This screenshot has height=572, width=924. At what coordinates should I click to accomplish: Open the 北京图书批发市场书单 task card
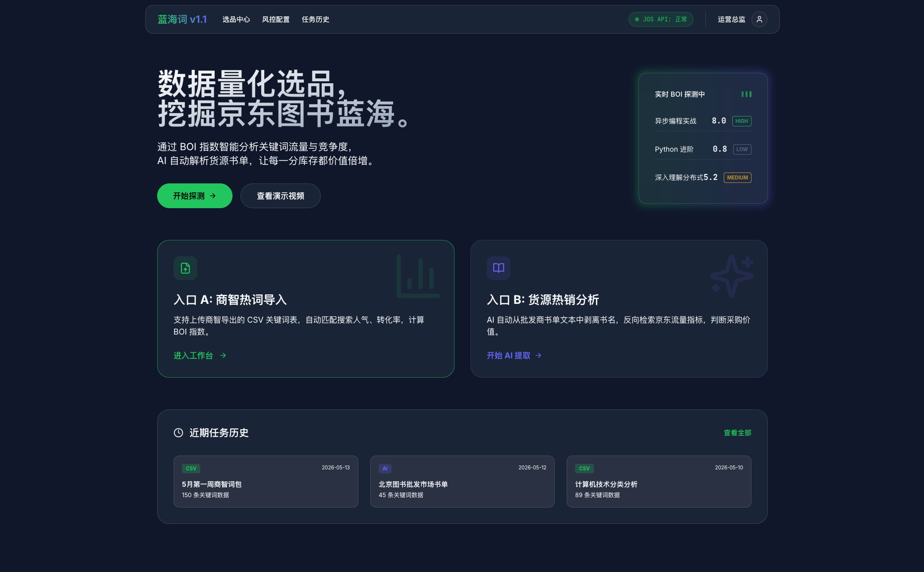point(462,481)
